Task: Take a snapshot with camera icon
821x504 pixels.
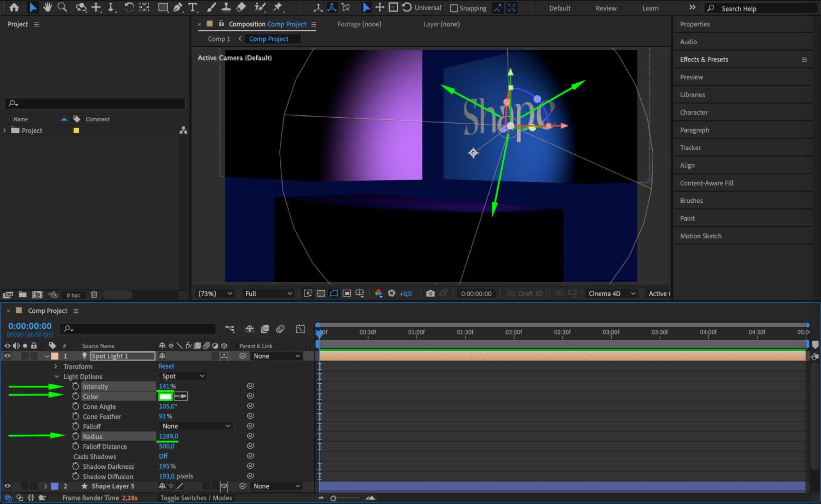Action: 430,293
